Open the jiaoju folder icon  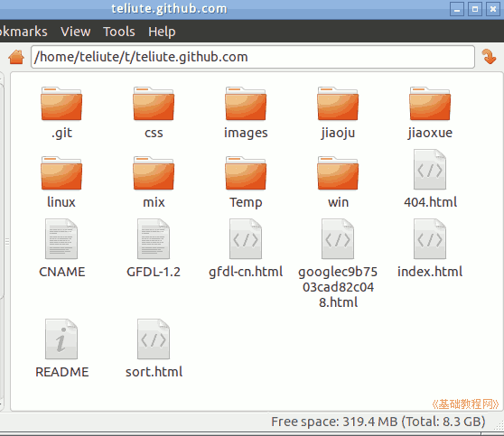click(x=338, y=103)
